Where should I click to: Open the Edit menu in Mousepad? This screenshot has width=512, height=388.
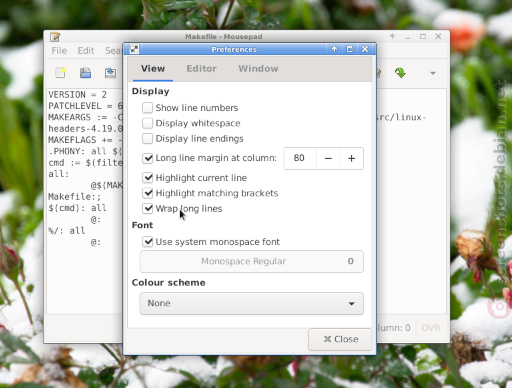(x=86, y=51)
